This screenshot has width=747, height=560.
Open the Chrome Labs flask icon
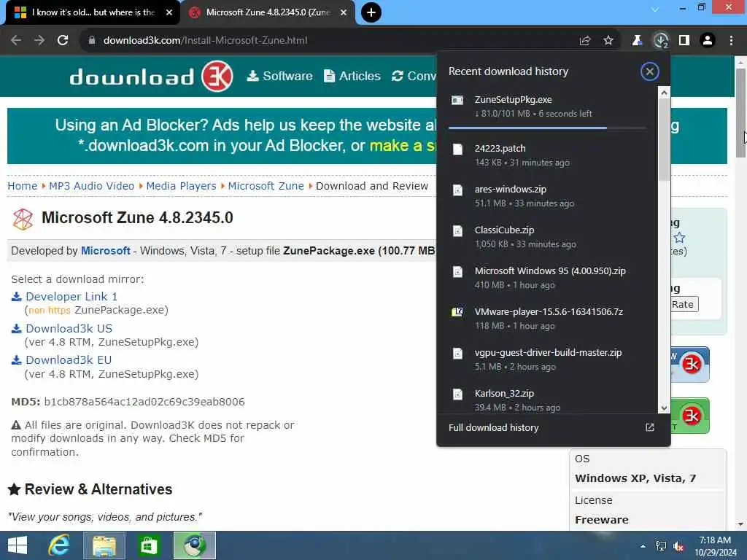pos(637,41)
